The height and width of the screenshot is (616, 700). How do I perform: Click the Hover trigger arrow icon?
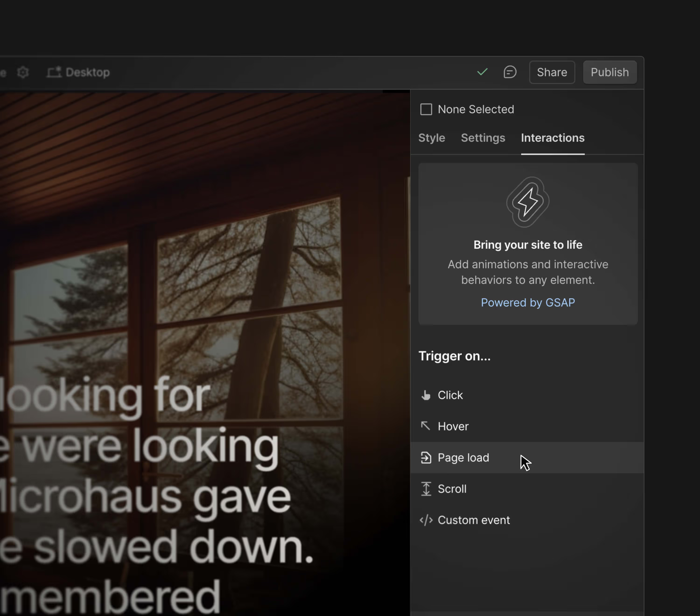tap(426, 426)
